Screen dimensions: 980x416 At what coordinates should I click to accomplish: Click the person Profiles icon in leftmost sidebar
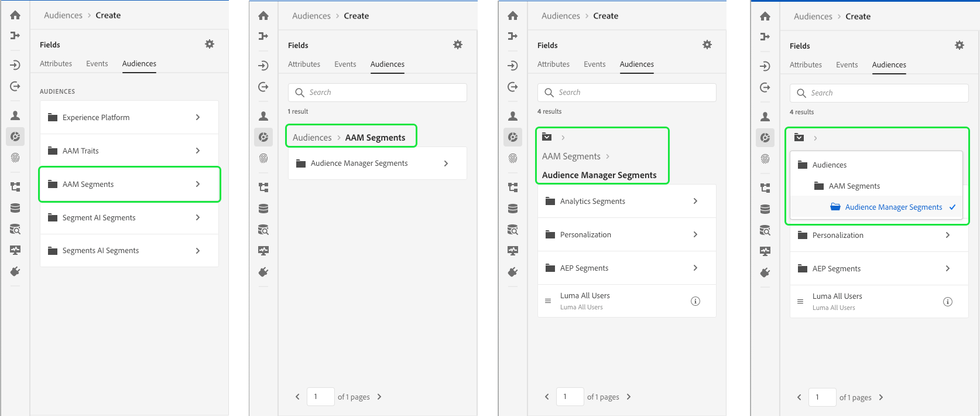point(15,115)
